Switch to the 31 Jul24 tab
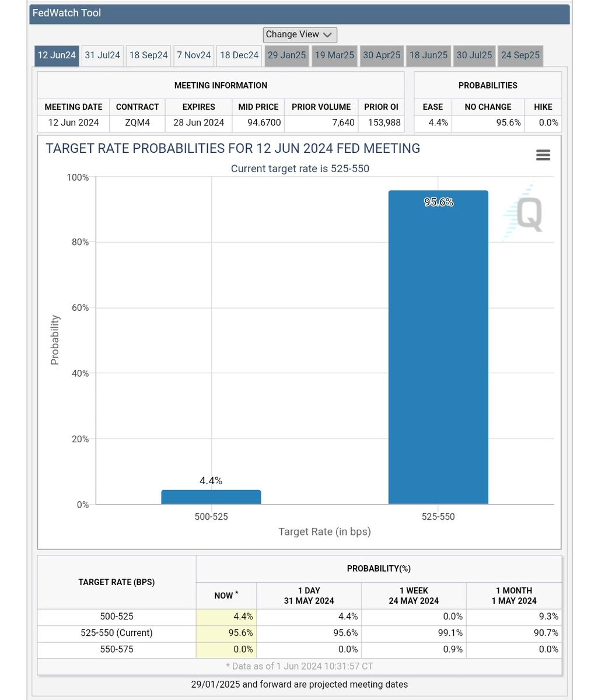This screenshot has height=700, width=612. [x=102, y=55]
